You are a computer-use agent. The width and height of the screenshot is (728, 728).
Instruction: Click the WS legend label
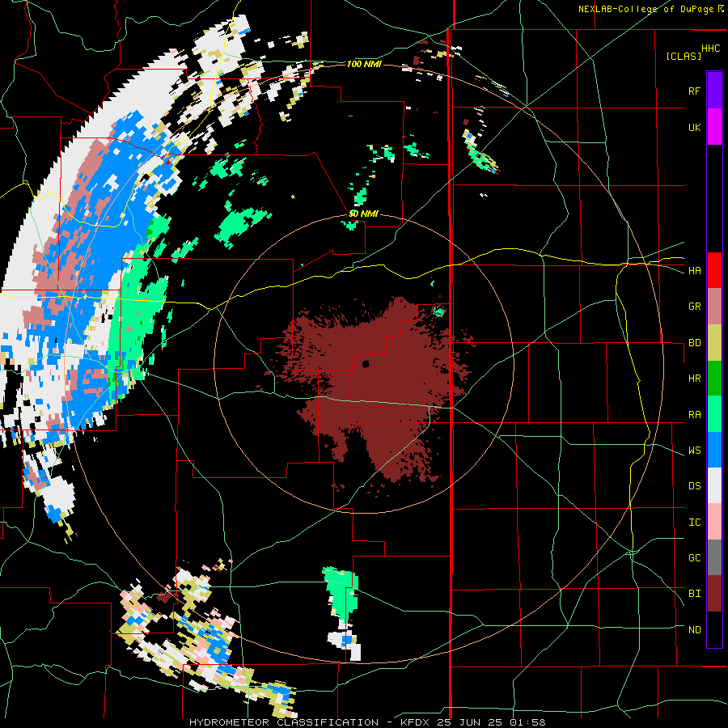(694, 451)
